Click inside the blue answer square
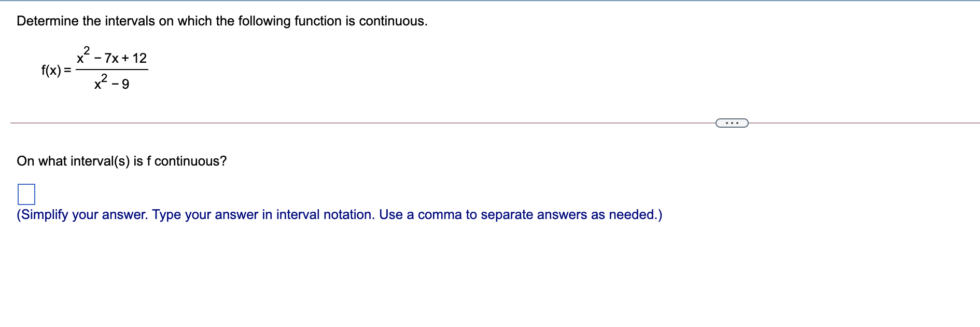 click(x=27, y=195)
